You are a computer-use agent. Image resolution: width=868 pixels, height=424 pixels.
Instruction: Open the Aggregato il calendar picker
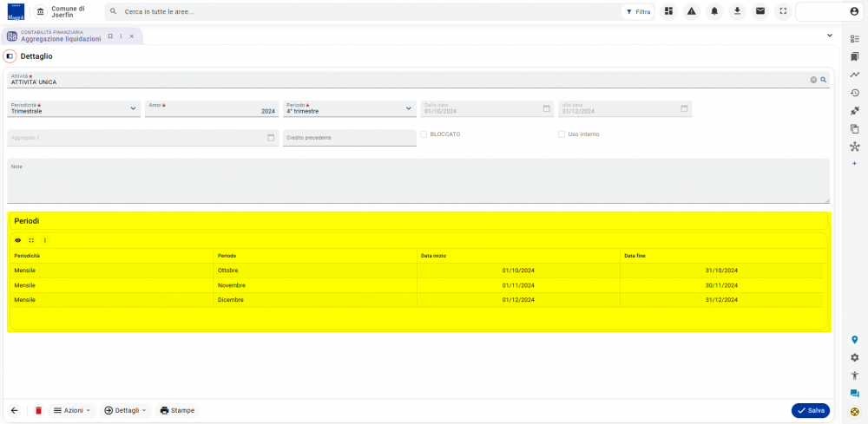(271, 137)
